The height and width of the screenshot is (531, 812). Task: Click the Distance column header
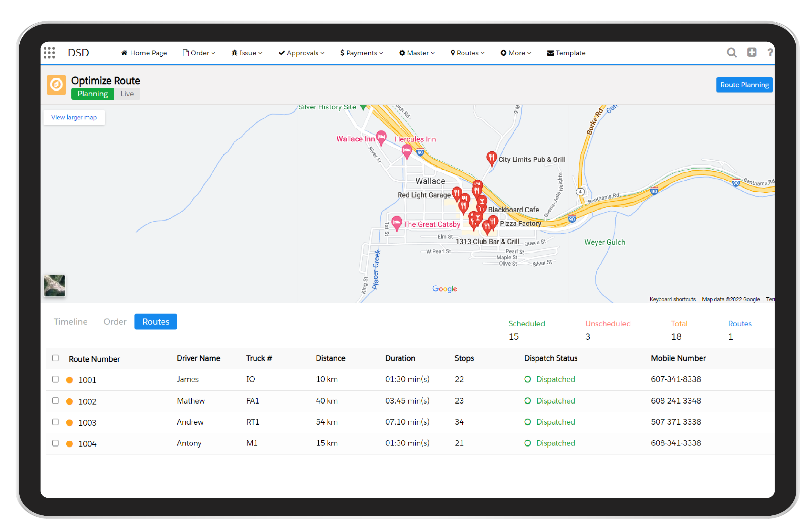[330, 358]
